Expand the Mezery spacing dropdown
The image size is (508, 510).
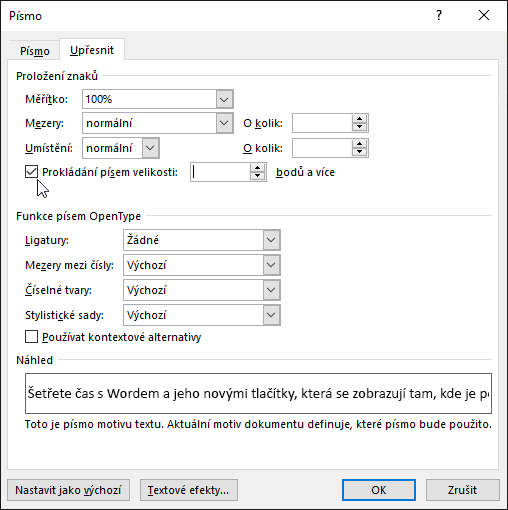tap(224, 123)
